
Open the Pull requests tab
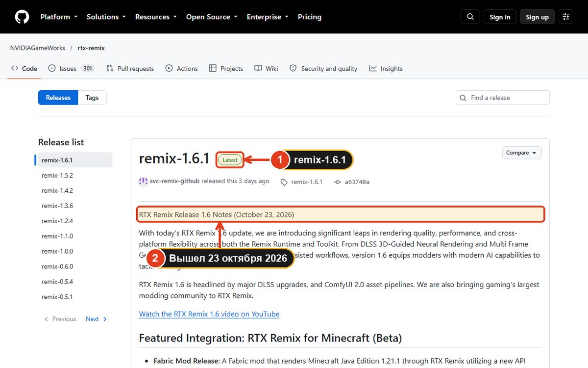[130, 69]
